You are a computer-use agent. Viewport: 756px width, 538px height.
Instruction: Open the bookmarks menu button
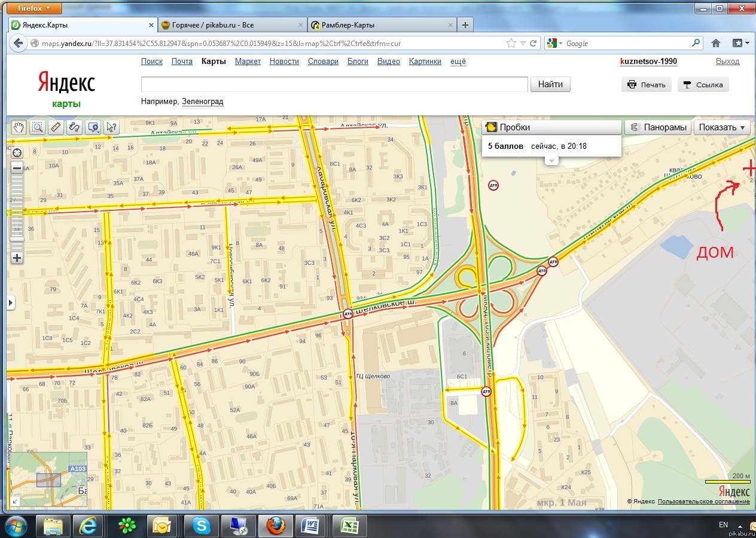pos(740,43)
